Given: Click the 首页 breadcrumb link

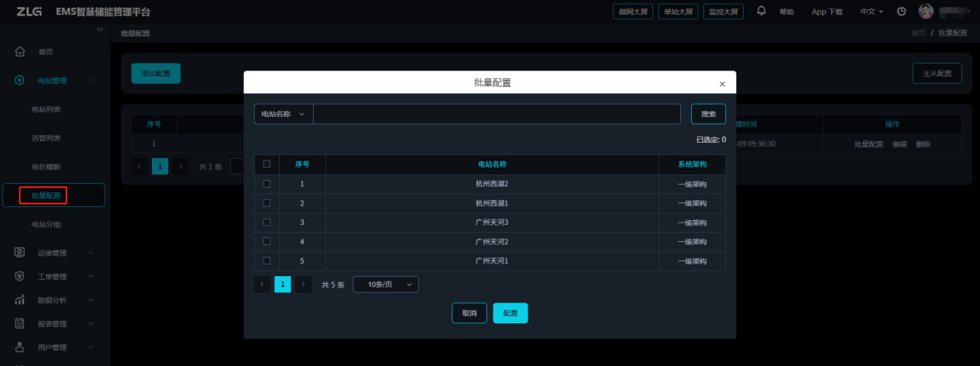Looking at the screenshot, I should 918,33.
